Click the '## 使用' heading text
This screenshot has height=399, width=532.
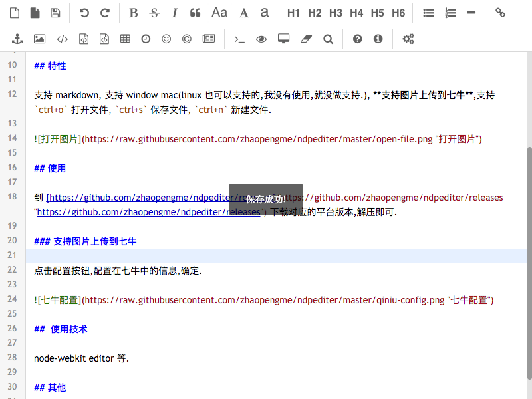[50, 168]
